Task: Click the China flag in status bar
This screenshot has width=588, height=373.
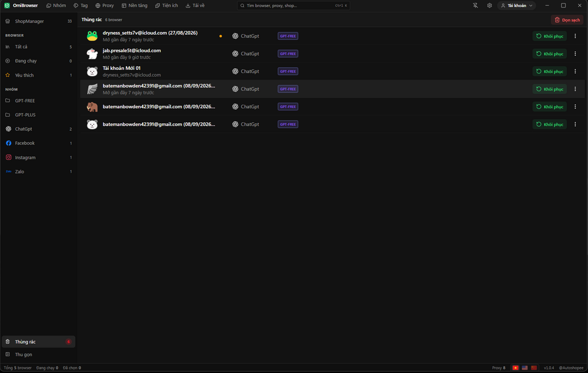Action: point(534,368)
